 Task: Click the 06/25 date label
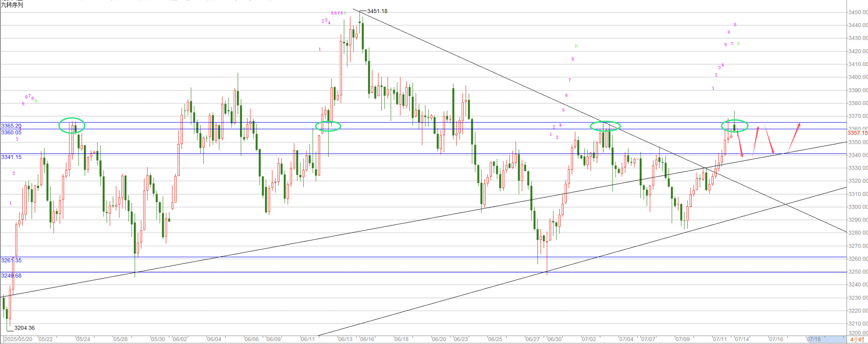[x=495, y=339]
